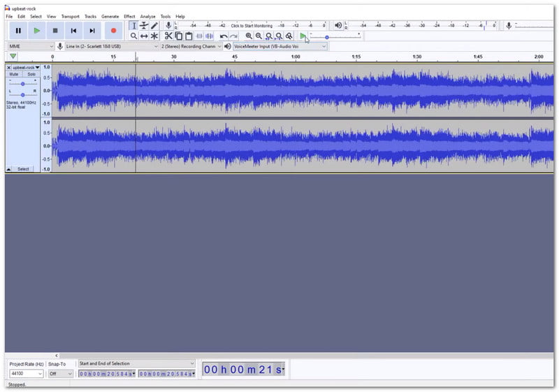
Task: Undo the last action
Action: point(224,36)
